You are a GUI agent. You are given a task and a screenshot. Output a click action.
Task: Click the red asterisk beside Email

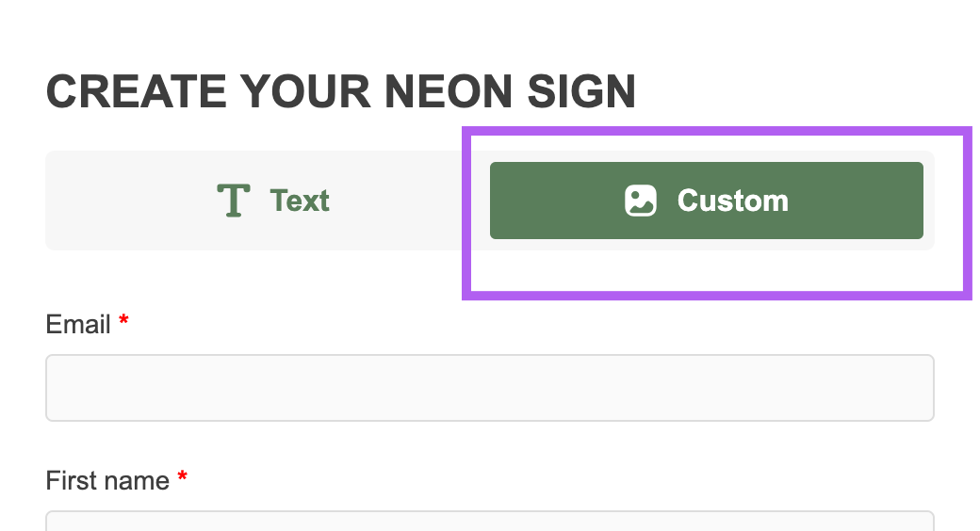coord(123,322)
